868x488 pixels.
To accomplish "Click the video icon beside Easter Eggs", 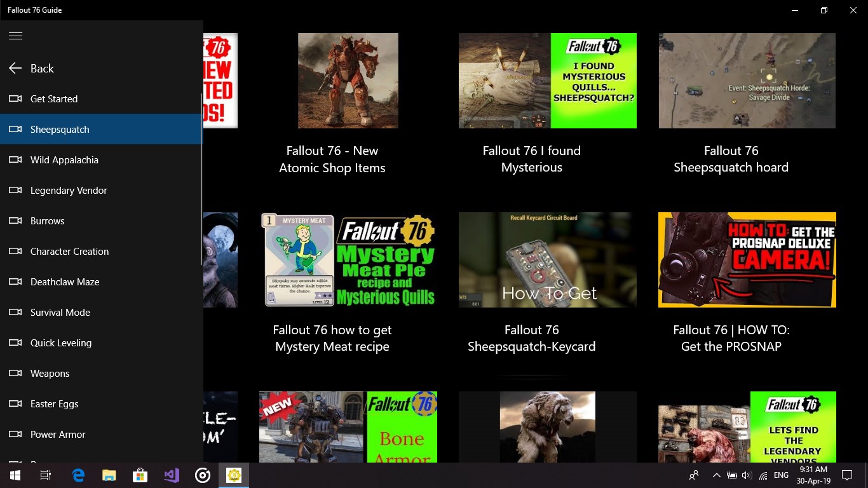I will tap(15, 403).
